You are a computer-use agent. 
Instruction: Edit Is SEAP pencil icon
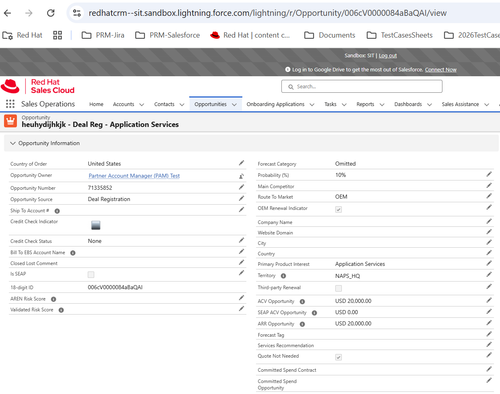[x=242, y=273]
